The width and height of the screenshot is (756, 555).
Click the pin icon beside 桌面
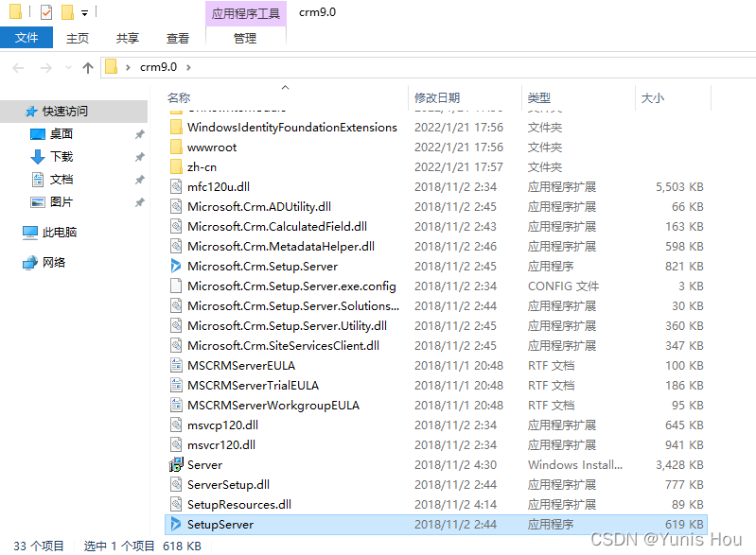(x=140, y=134)
